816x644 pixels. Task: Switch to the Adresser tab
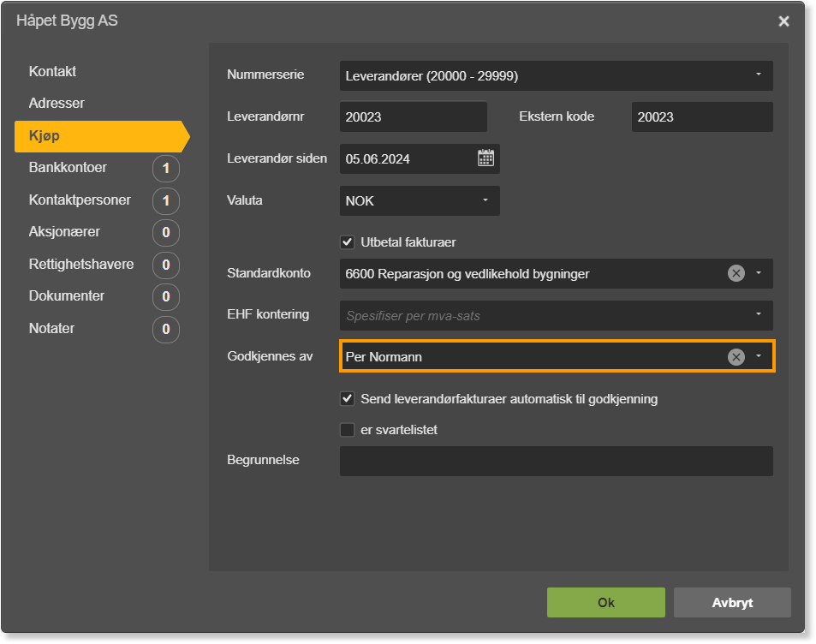(57, 103)
